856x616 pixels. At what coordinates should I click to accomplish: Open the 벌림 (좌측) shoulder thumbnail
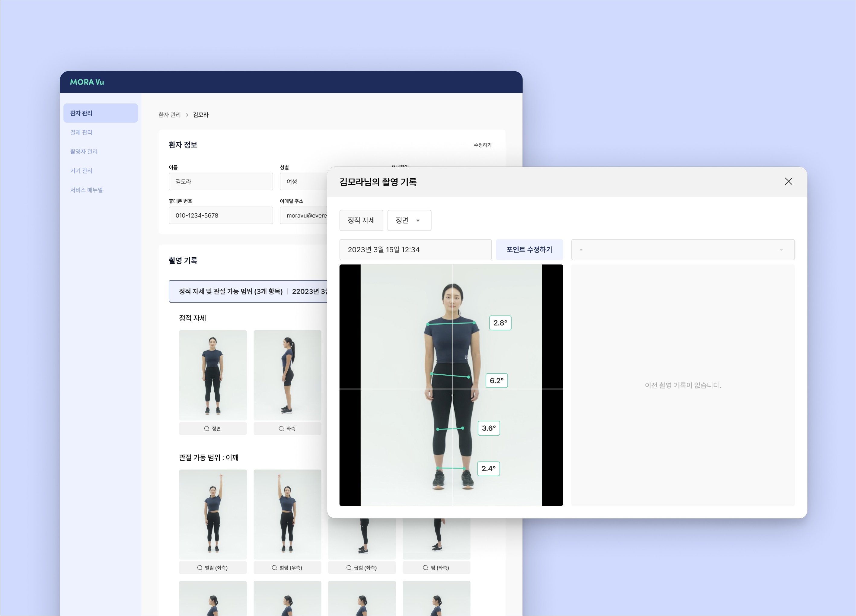[x=213, y=514]
